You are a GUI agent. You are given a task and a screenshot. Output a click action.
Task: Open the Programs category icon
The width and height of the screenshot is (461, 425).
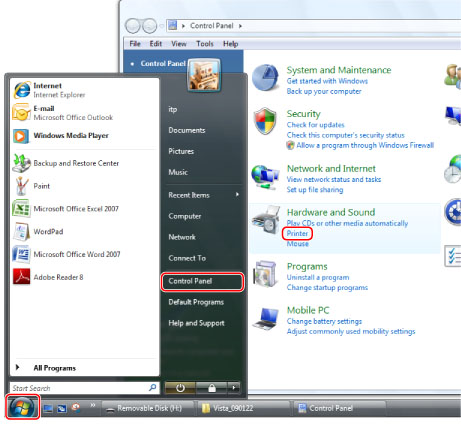point(265,274)
